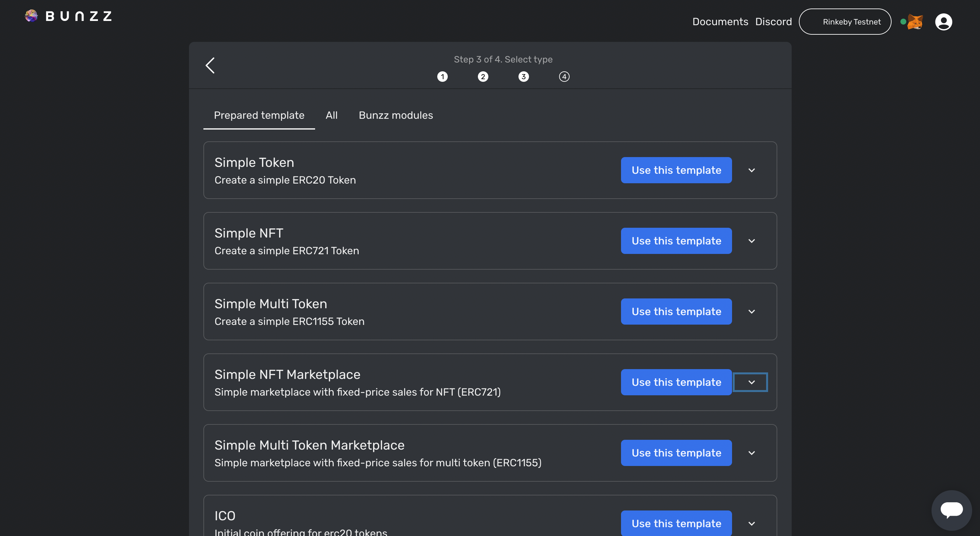The height and width of the screenshot is (536, 980).
Task: Expand Simple Multi Token Marketplace chevron
Action: click(751, 453)
